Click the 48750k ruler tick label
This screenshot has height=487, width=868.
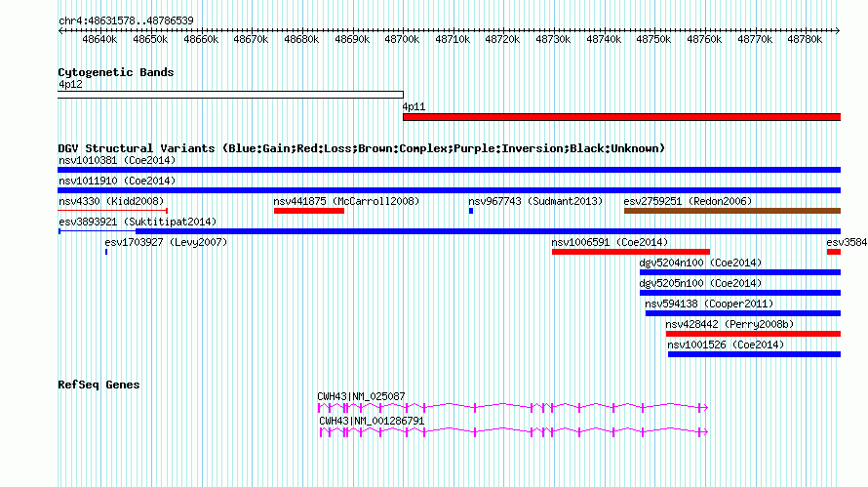[x=653, y=39]
